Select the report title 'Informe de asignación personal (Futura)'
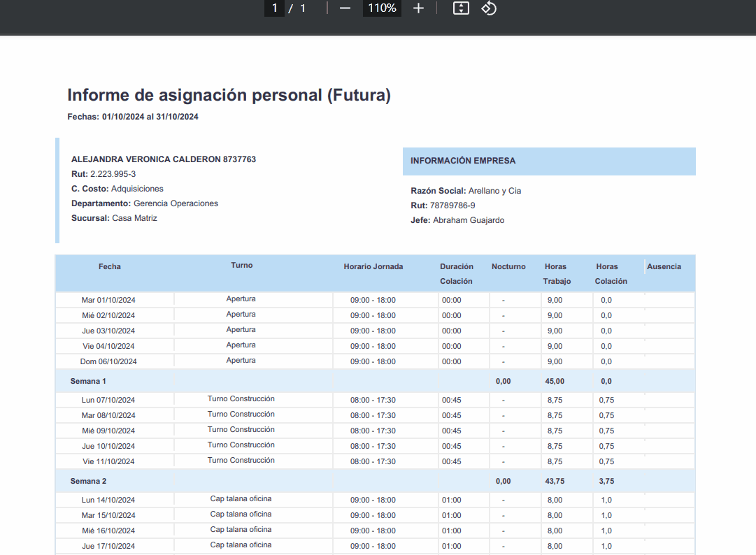The width and height of the screenshot is (756, 555). (x=229, y=95)
